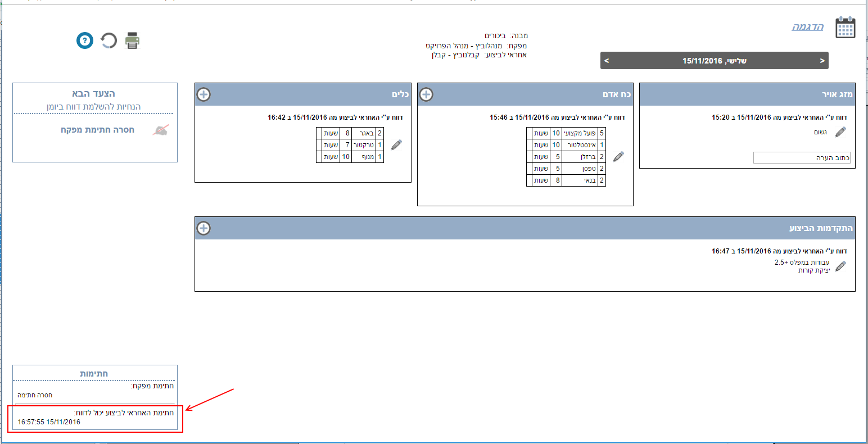Click חסרה חתימה text in the חתימות box
The image size is (868, 444).
(x=35, y=395)
